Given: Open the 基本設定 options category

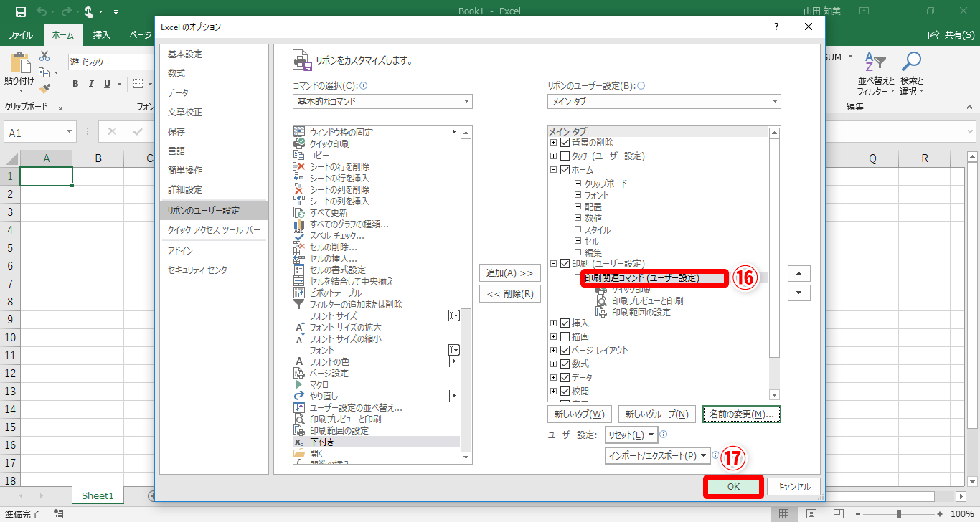Looking at the screenshot, I should [214, 54].
